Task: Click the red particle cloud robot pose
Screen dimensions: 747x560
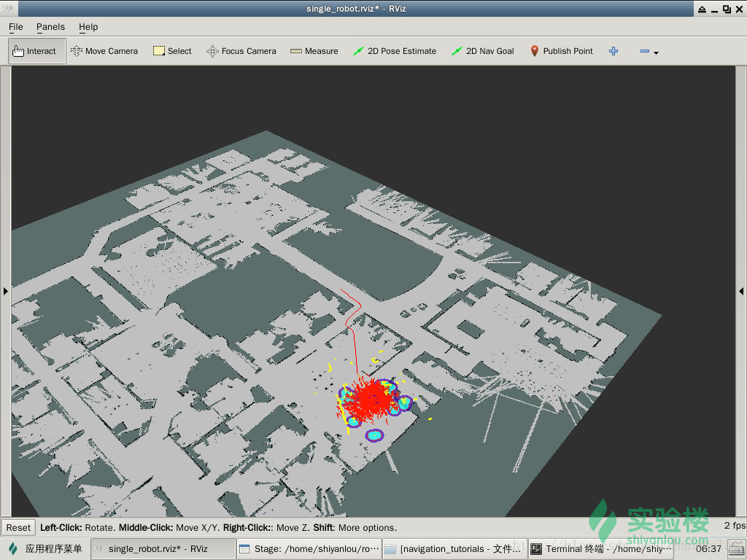Action: (371, 400)
